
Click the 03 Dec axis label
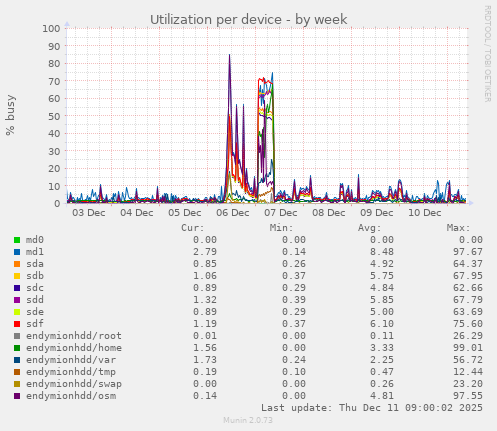[89, 213]
